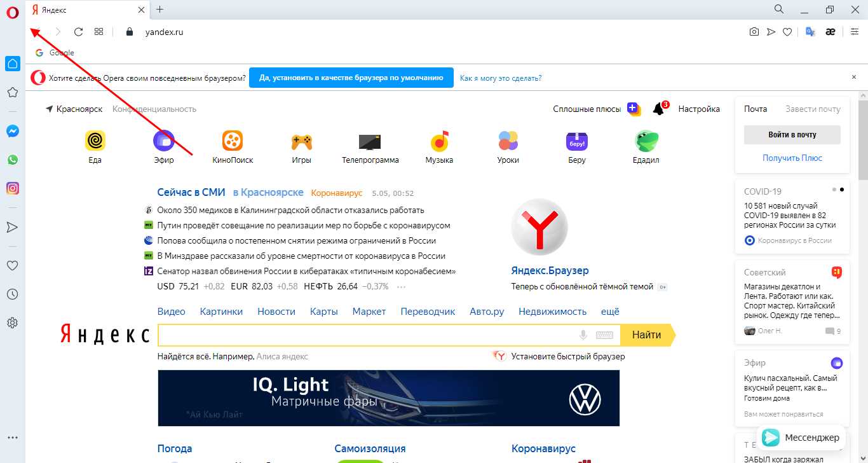Open the translator extension icon
The height and width of the screenshot is (463, 868).
click(810, 32)
